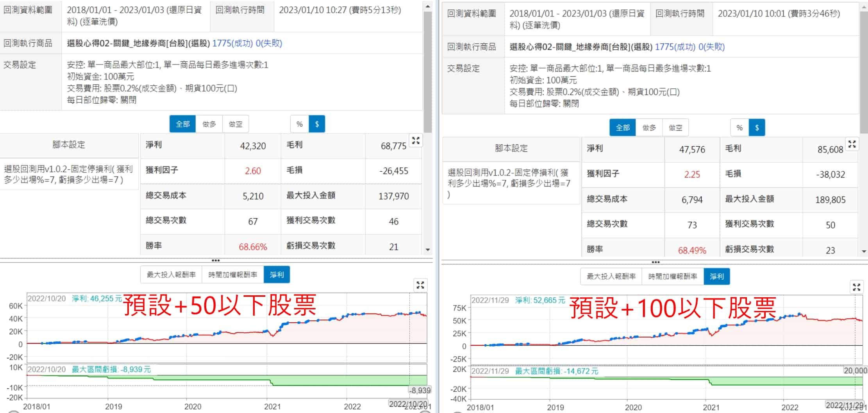This screenshot has height=413, width=868.
Task: Click right panel splitter dots handle
Action: [x=655, y=262]
